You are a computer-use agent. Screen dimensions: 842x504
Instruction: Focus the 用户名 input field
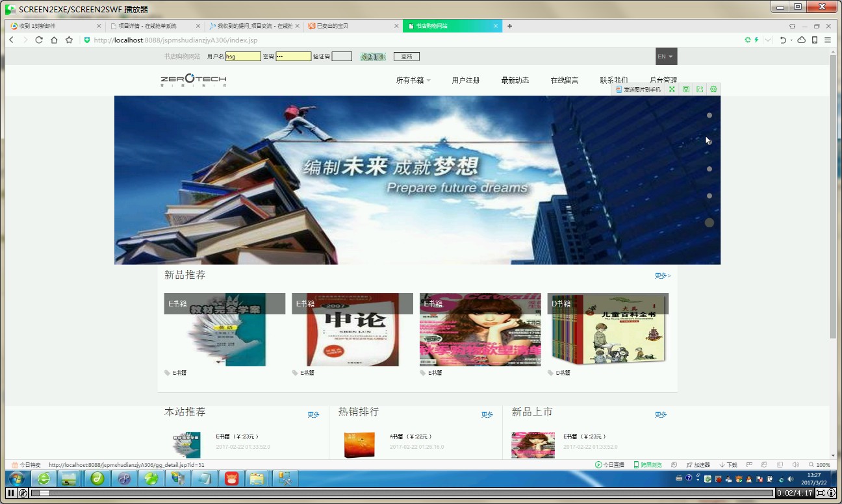(243, 57)
